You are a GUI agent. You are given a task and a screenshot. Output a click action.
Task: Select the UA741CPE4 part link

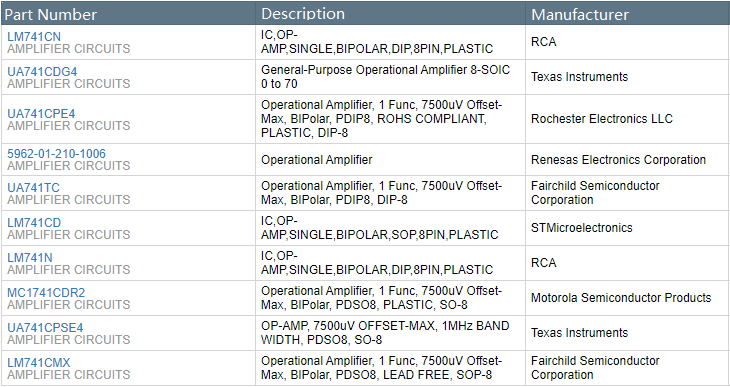pyautogui.click(x=41, y=114)
